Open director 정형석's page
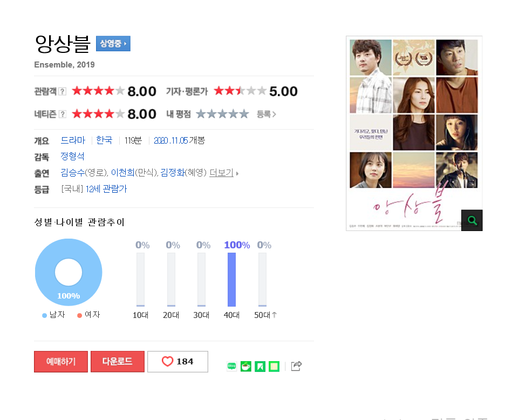This screenshot has height=420, width=519. pyautogui.click(x=72, y=157)
